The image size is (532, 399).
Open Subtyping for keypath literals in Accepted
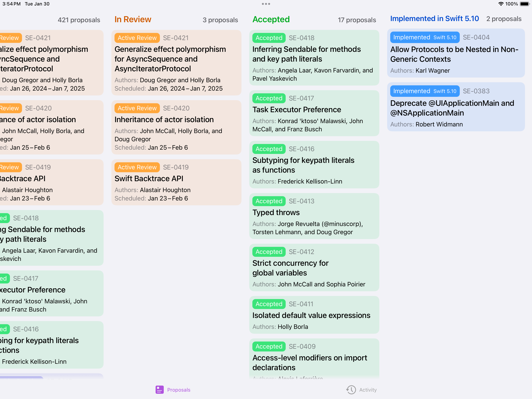tap(314, 165)
